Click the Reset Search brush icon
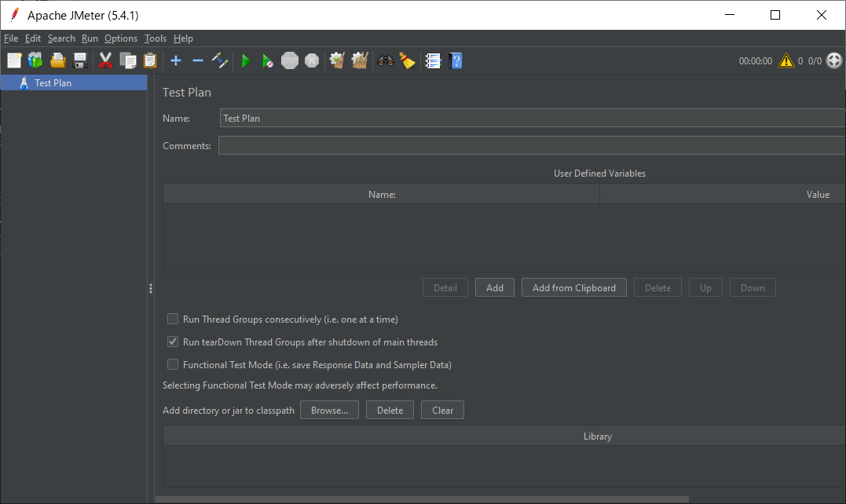Viewport: 846px width, 504px height. tap(408, 61)
